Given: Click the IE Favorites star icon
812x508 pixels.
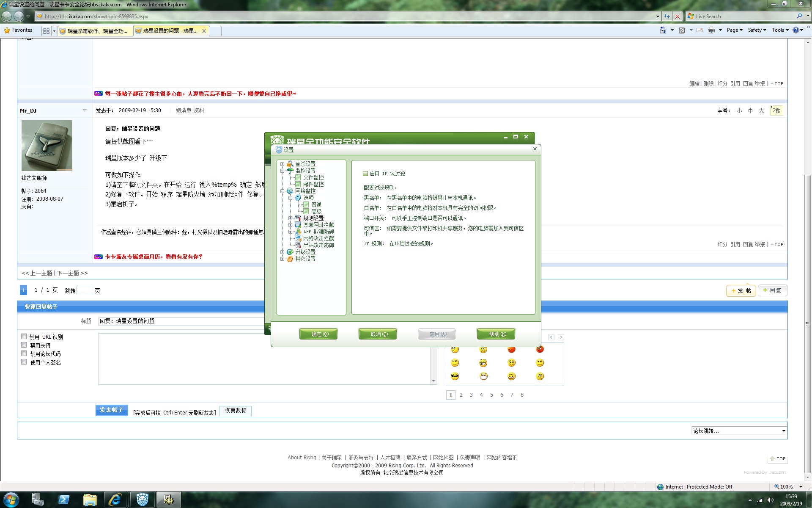Looking at the screenshot, I should click(x=7, y=30).
